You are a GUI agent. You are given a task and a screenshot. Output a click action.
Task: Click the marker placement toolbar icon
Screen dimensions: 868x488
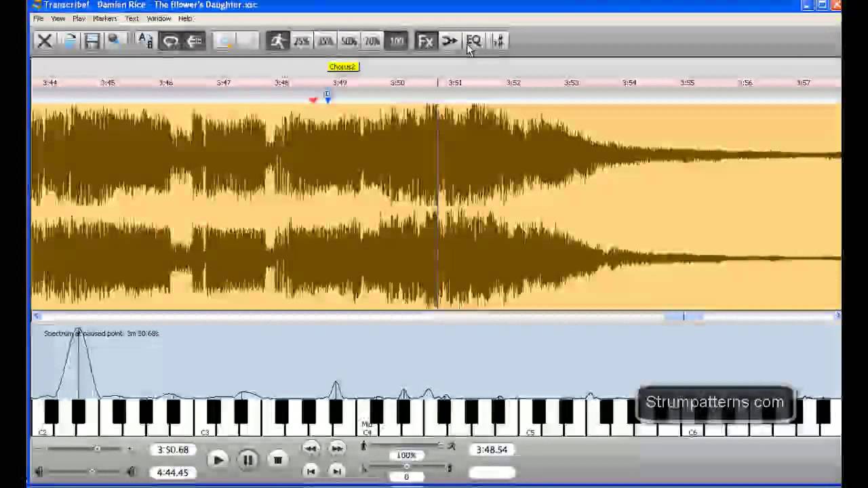coord(224,41)
